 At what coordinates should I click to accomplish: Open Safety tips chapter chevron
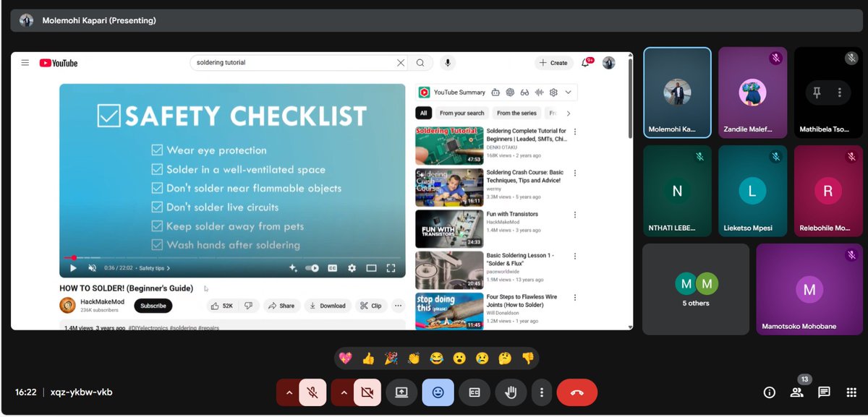tap(169, 268)
